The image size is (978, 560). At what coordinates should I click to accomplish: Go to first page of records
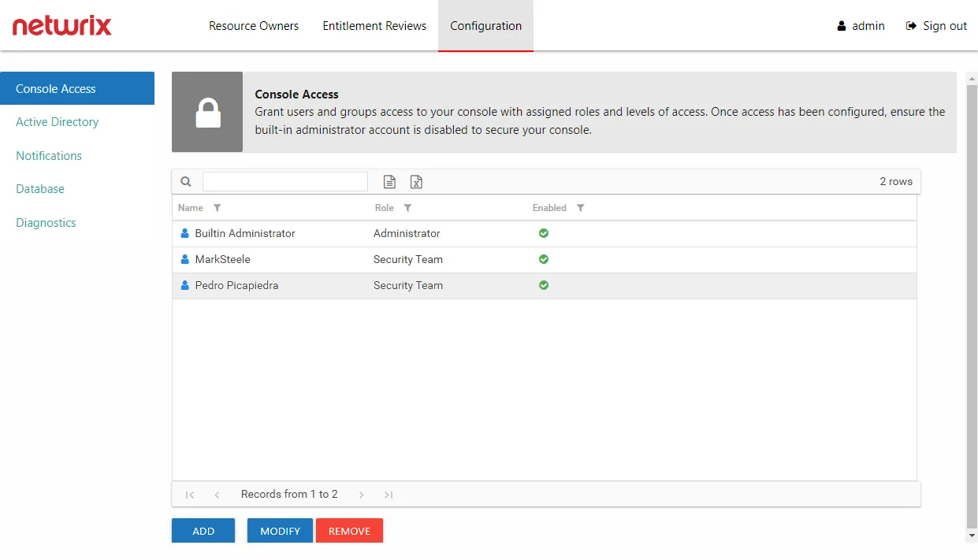(190, 495)
